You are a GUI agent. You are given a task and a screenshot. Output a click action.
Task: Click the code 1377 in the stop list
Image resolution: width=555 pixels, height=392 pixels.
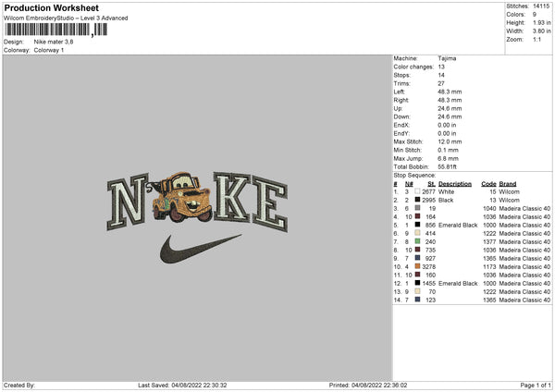coord(489,241)
